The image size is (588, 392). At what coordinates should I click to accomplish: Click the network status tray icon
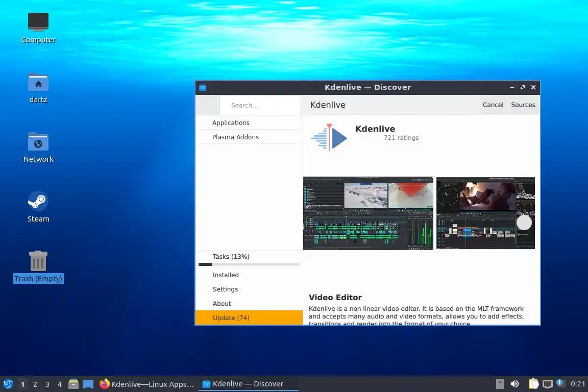click(548, 384)
